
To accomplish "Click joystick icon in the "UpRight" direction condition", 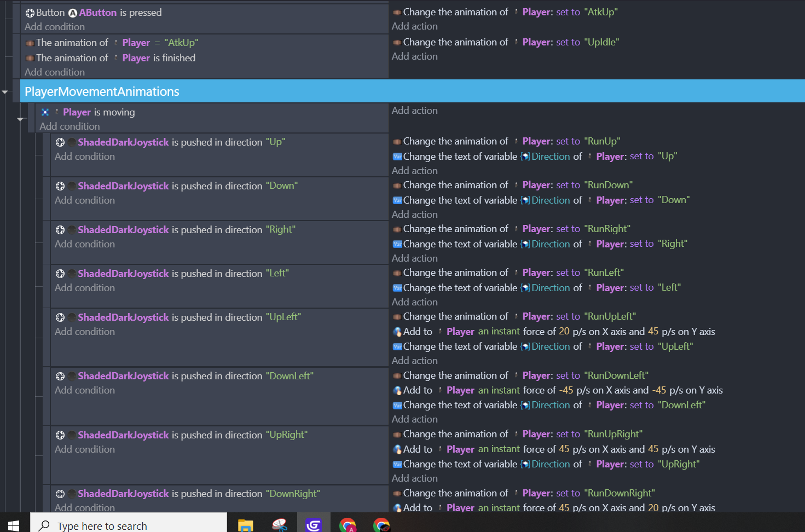I will [60, 435].
